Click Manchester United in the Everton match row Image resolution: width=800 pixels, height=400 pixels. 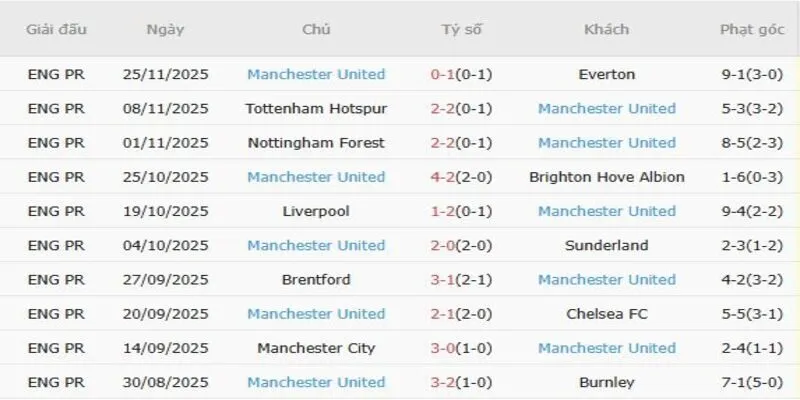pos(316,74)
